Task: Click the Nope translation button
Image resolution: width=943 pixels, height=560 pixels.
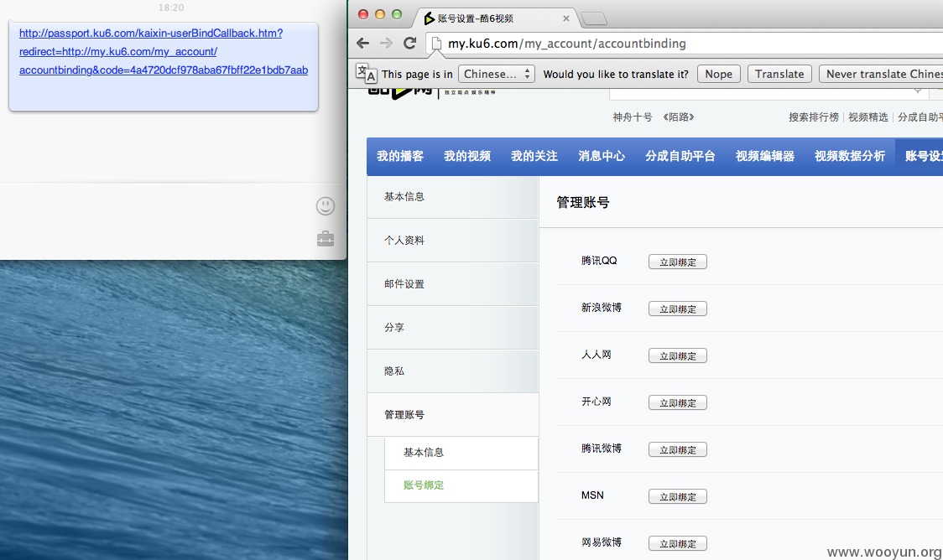Action: [x=719, y=74]
